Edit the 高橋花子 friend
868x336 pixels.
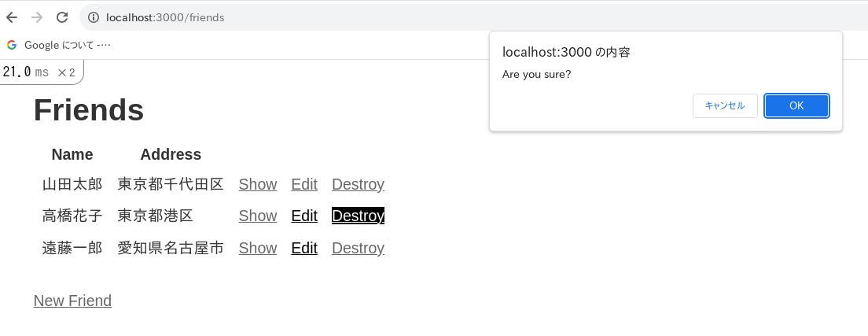point(303,216)
